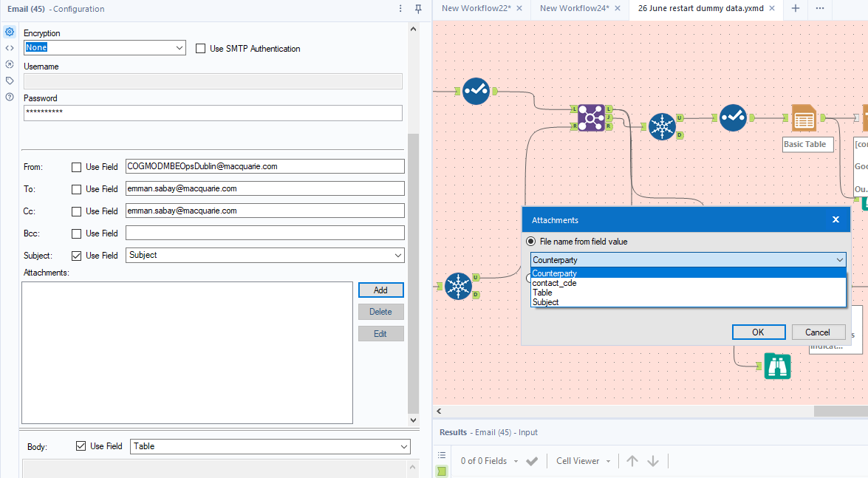The height and width of the screenshot is (478, 868).
Task: Select the purple Join tool node
Action: pos(591,117)
